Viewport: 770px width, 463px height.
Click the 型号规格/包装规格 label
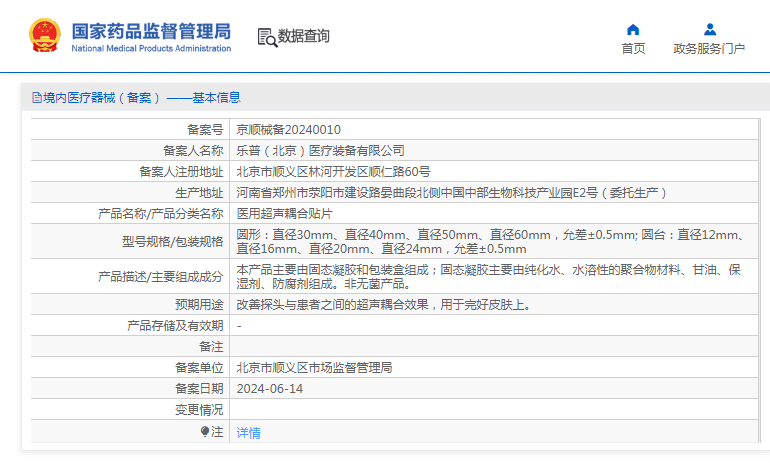coord(173,242)
